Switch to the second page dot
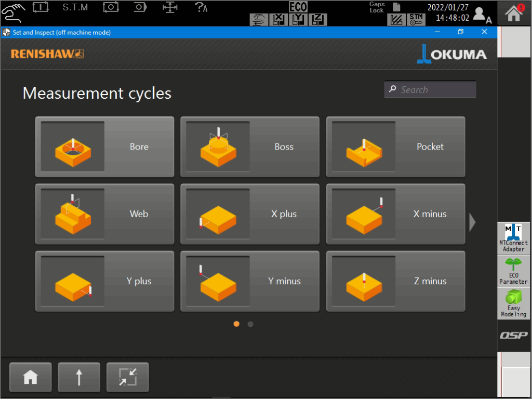Image resolution: width=532 pixels, height=399 pixels. point(250,324)
